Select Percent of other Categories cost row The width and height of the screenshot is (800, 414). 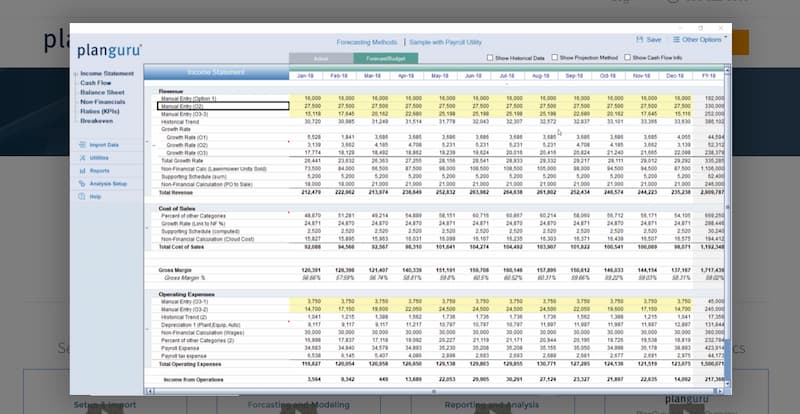[193, 216]
